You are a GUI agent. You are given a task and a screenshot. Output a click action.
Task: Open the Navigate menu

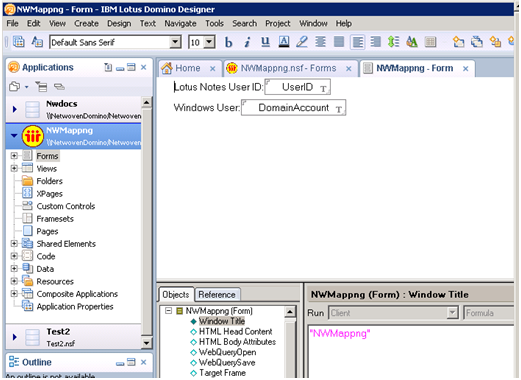pos(180,23)
